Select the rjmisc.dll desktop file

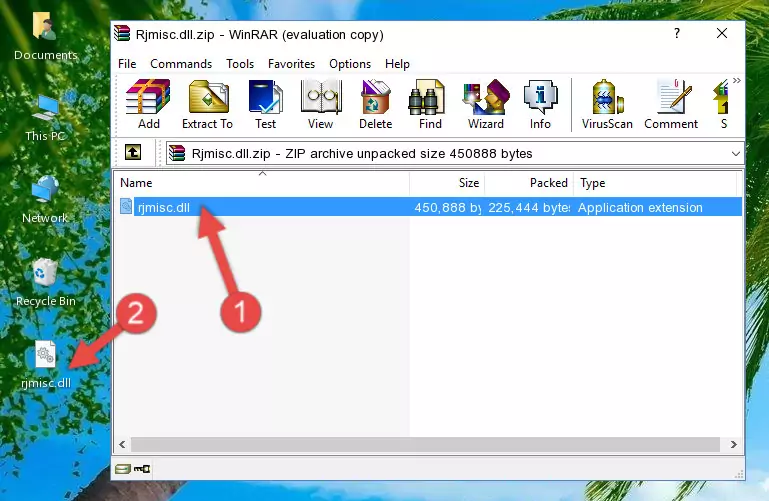pyautogui.click(x=46, y=365)
